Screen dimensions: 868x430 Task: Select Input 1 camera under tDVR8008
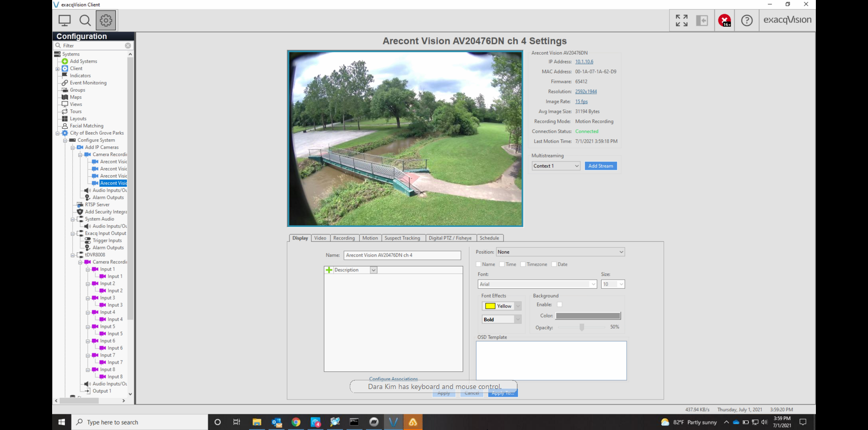[107, 269]
